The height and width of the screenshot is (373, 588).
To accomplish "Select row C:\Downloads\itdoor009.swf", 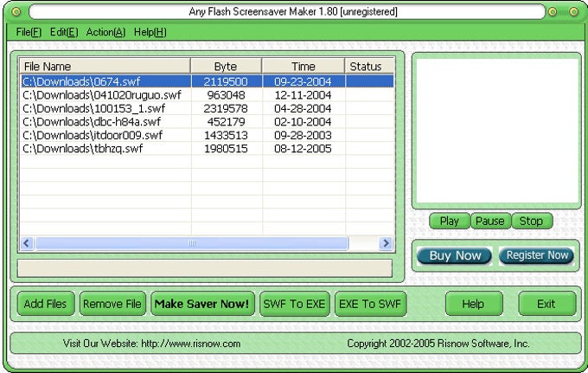I will tap(207, 135).
